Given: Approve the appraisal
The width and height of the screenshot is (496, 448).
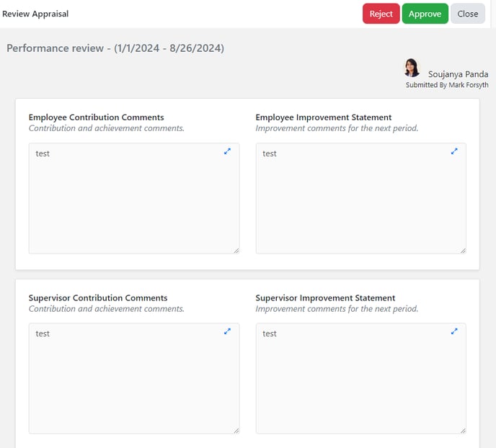Looking at the screenshot, I should pyautogui.click(x=425, y=14).
